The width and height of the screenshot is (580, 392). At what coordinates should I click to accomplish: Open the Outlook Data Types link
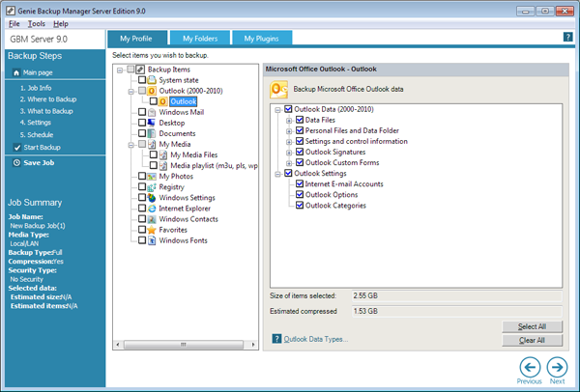tap(316, 339)
